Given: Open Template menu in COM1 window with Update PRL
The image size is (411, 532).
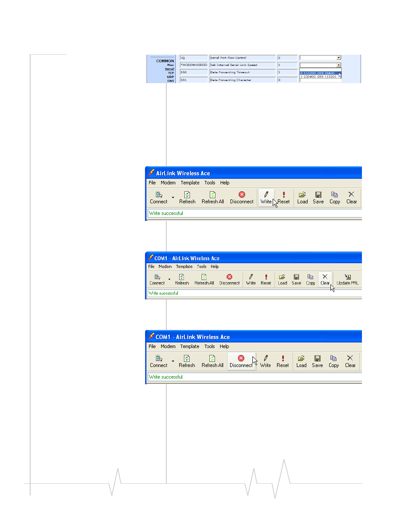Looking at the screenshot, I should [x=184, y=267].
